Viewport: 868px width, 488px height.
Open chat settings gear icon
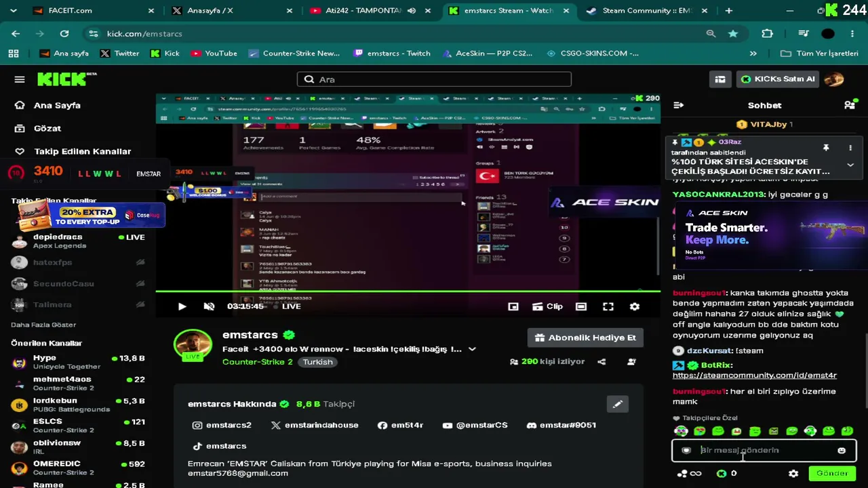point(793,474)
